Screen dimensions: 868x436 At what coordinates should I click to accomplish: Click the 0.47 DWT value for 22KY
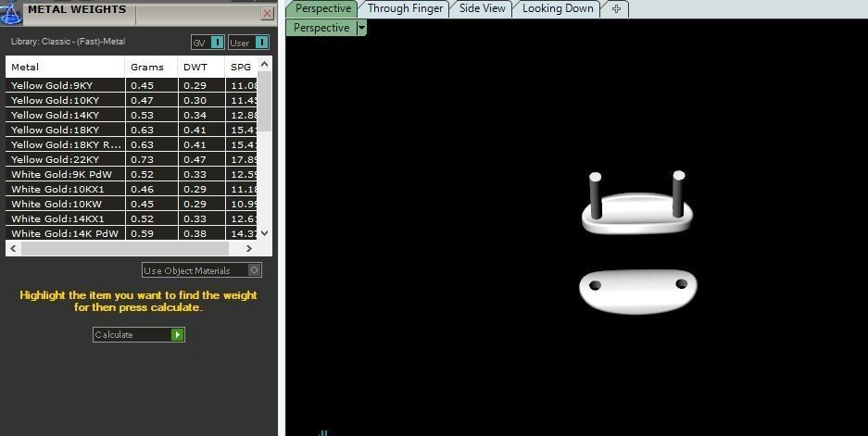pyautogui.click(x=195, y=159)
